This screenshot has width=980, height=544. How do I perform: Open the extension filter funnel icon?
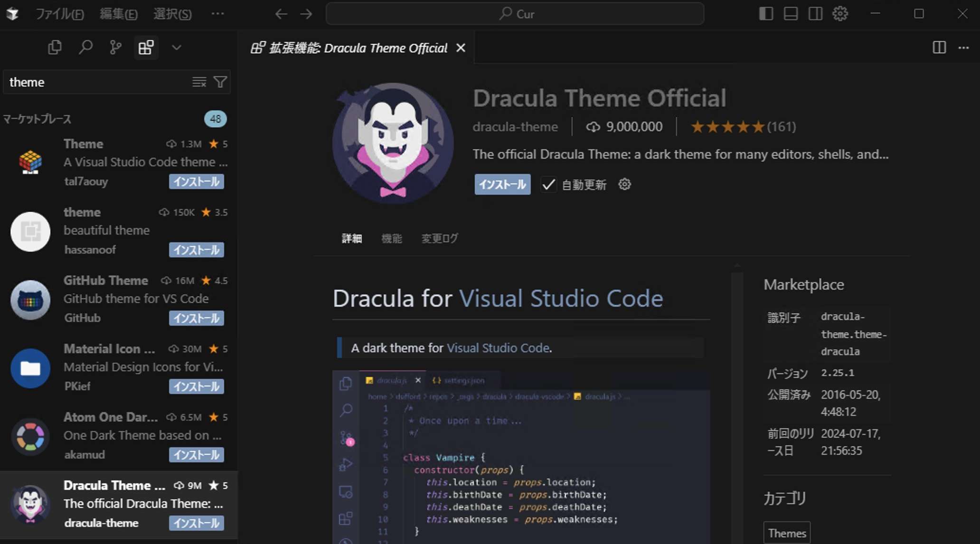coord(220,82)
